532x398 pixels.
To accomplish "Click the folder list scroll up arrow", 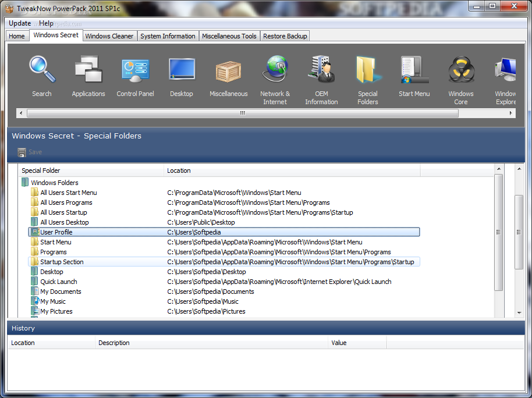I will pyautogui.click(x=498, y=169).
